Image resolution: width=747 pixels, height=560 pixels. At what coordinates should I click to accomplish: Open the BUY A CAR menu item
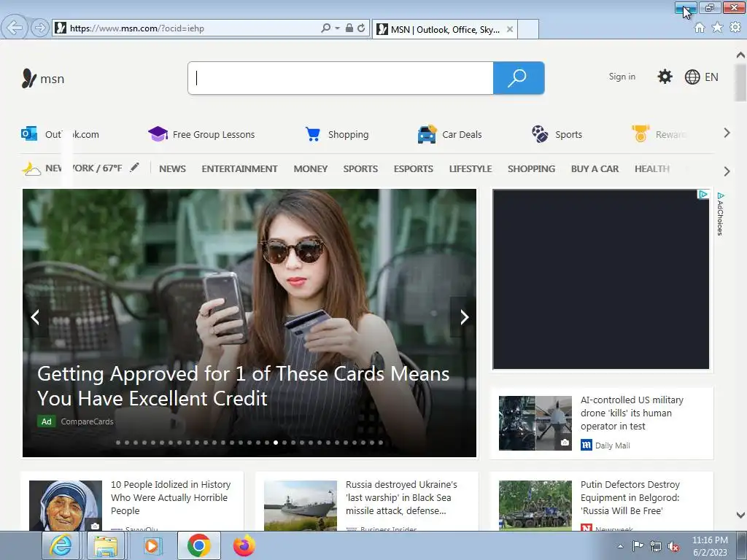[595, 168]
